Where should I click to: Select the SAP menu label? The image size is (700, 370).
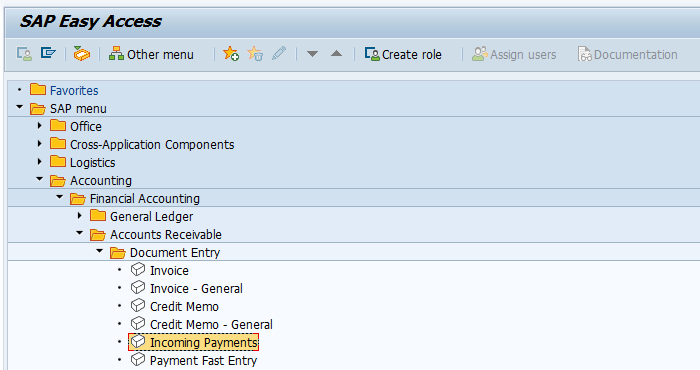(x=78, y=109)
